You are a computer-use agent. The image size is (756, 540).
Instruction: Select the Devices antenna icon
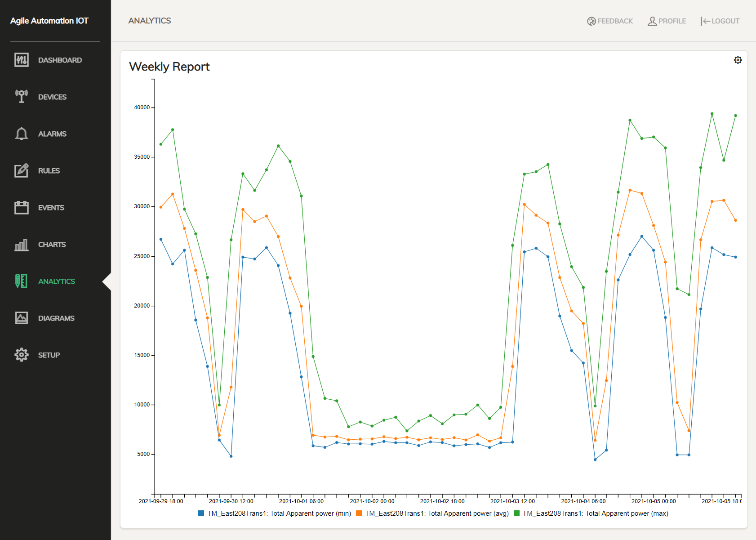[x=21, y=97]
